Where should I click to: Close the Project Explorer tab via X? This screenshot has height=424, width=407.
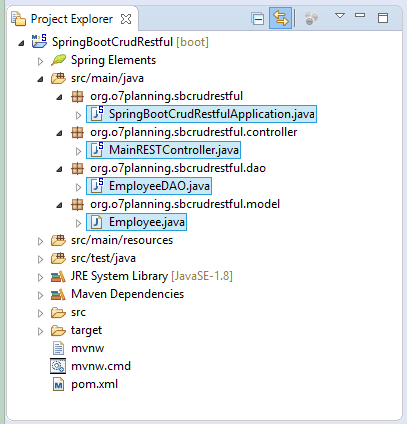click(126, 19)
